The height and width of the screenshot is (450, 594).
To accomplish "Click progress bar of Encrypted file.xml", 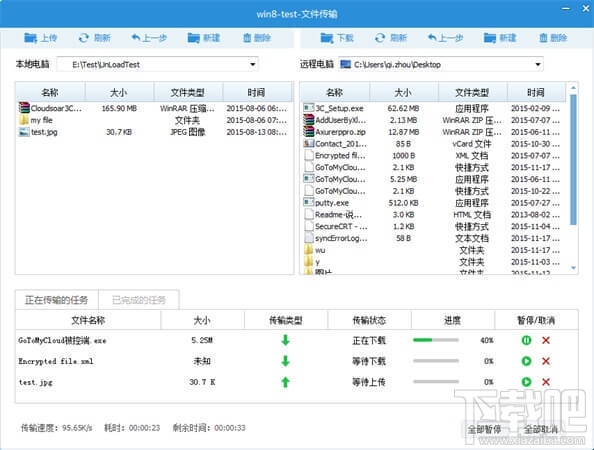I will click(x=436, y=361).
